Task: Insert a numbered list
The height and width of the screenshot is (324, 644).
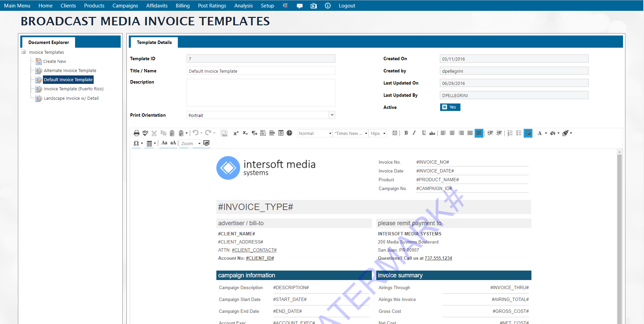Action: pyautogui.click(x=510, y=133)
